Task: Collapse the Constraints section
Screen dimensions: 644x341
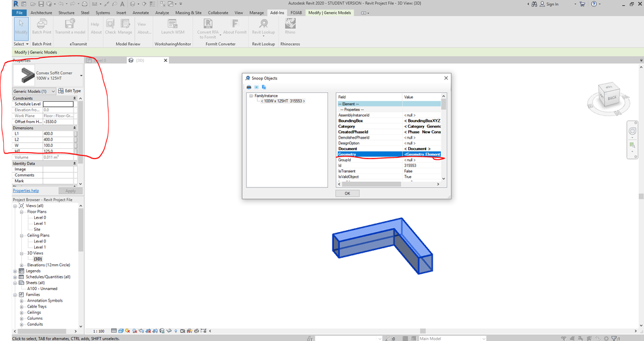Action: (x=74, y=98)
